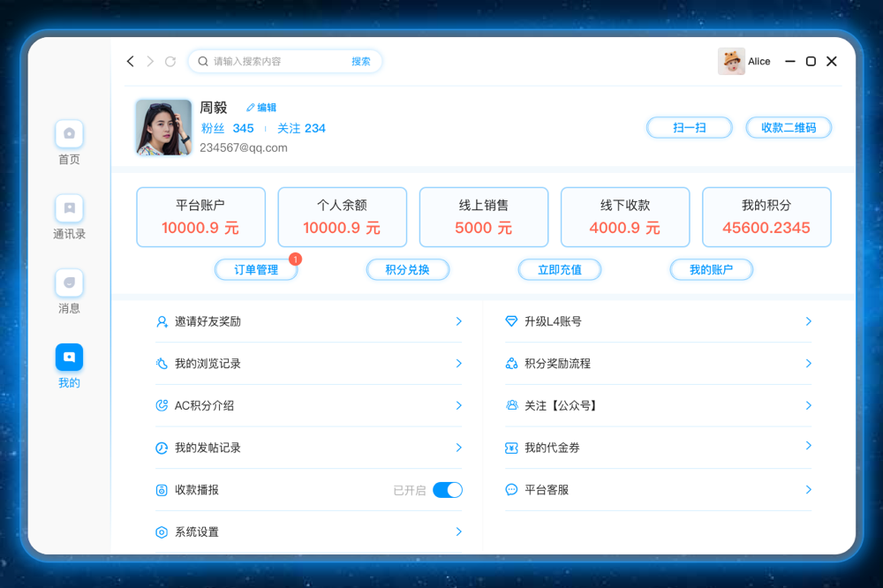The width and height of the screenshot is (883, 588).
Task: Expand the 我的浏览记录 row chevron
Action: 459,364
